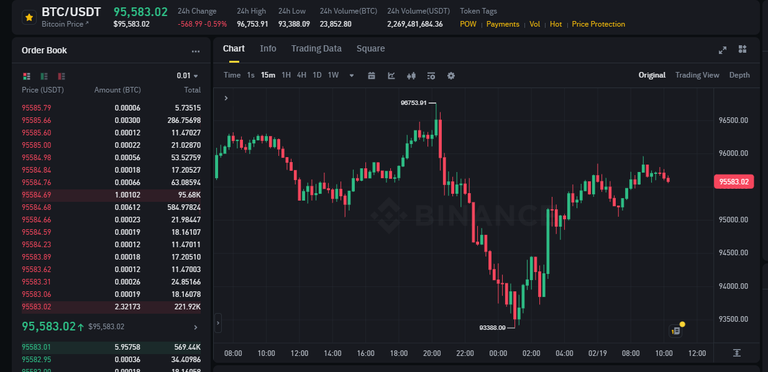Show only sell orders in order book

[x=61, y=76]
